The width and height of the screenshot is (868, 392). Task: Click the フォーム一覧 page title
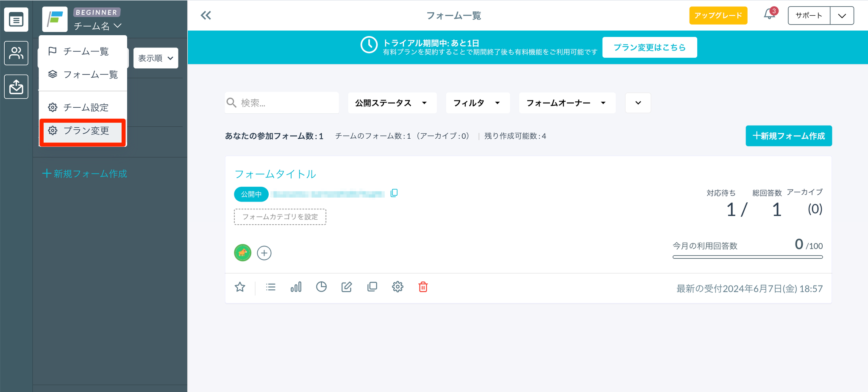coord(453,16)
